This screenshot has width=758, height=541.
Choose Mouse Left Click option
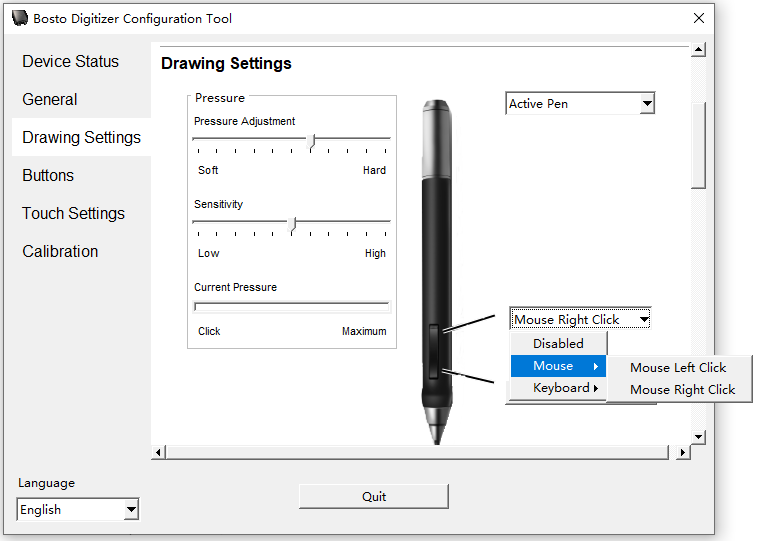coord(678,367)
